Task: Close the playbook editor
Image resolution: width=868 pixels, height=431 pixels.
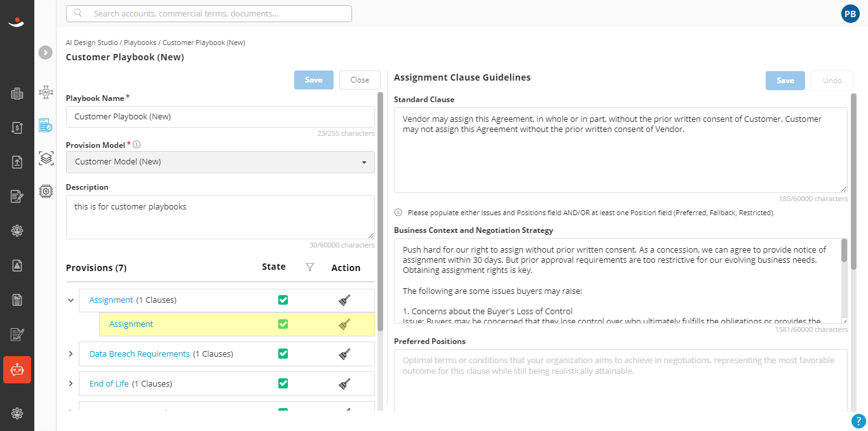Action: (360, 80)
